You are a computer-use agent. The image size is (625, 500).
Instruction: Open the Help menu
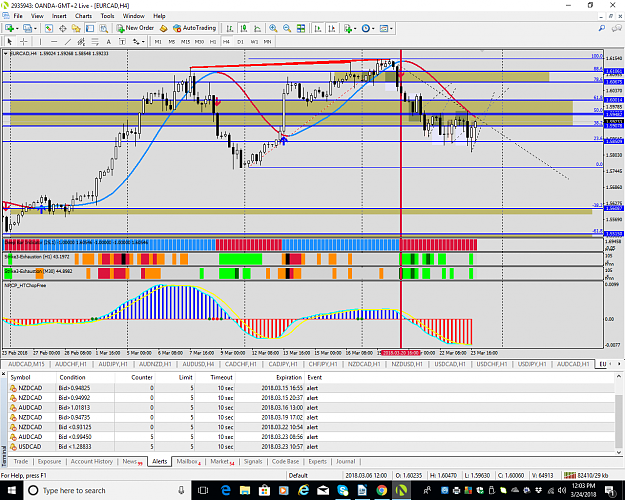pos(159,16)
